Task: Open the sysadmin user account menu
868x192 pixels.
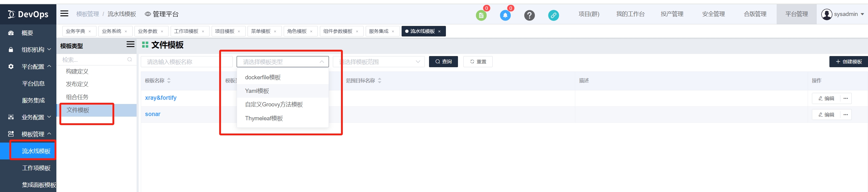Action: point(842,14)
